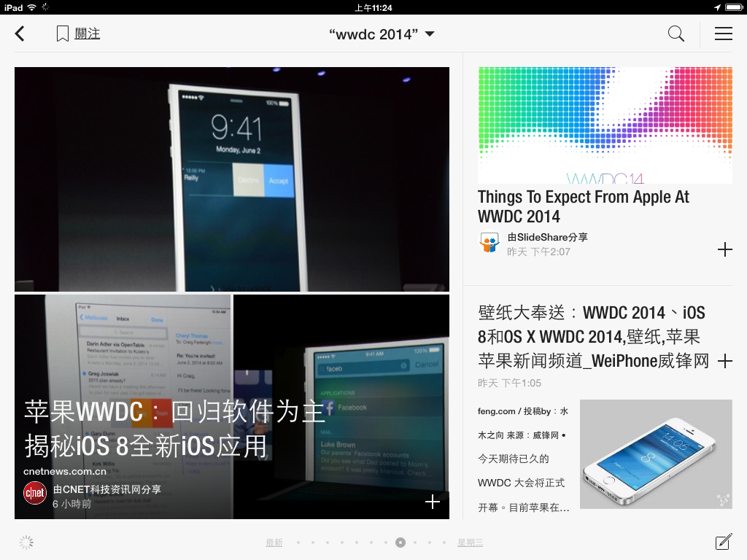
Task: Tap the location arrow in status bar
Action: click(717, 7)
